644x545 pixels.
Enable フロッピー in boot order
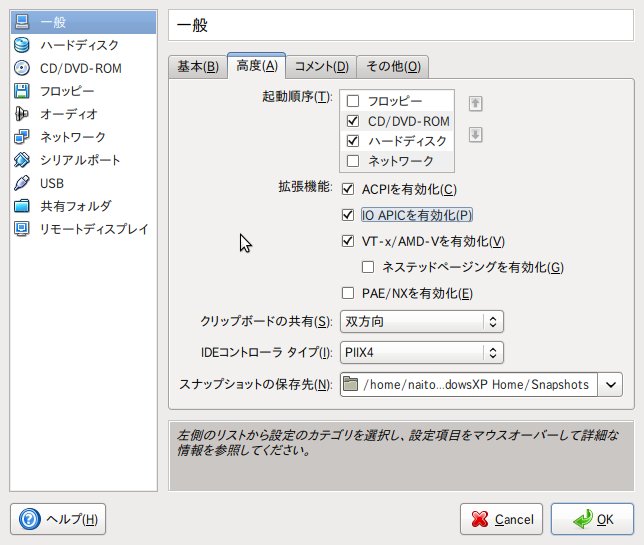353,101
